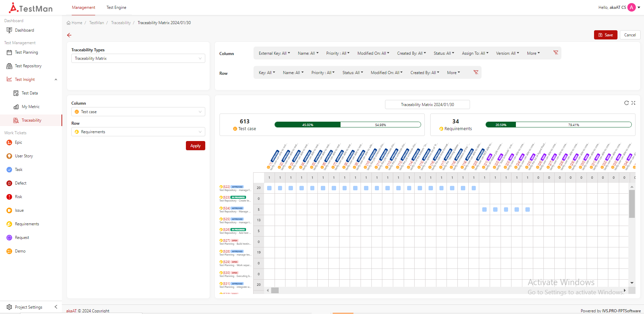Click Requirements coverage progress bar
This screenshot has width=644, height=314.
click(558, 125)
